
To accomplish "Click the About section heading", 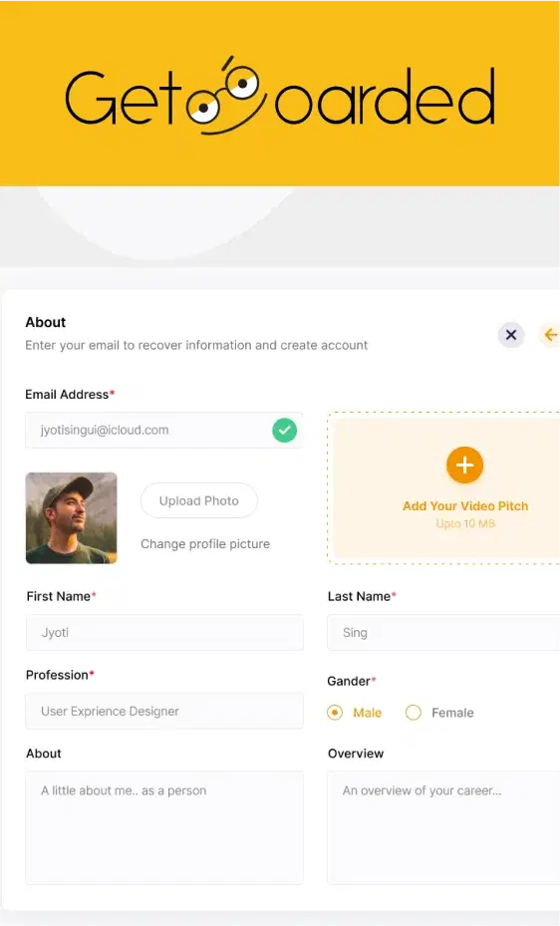I will [x=46, y=322].
